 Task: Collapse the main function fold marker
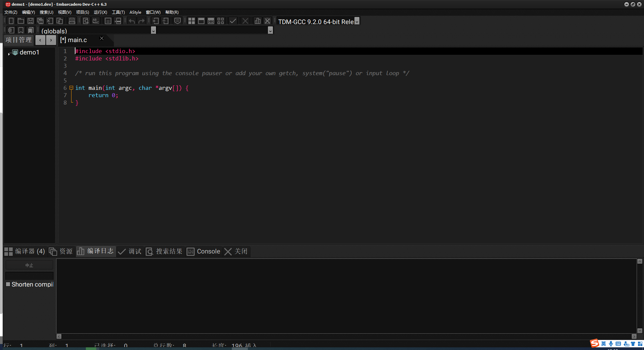(71, 88)
